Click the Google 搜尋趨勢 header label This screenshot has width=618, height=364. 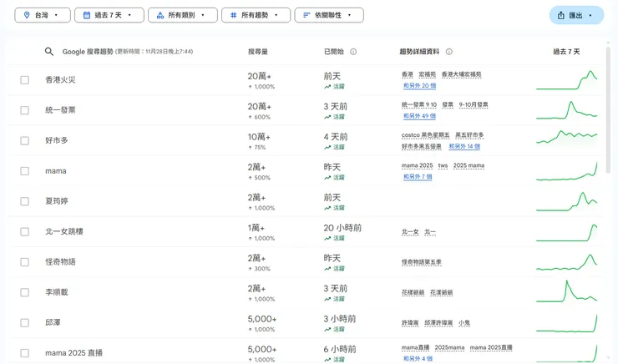88,52
